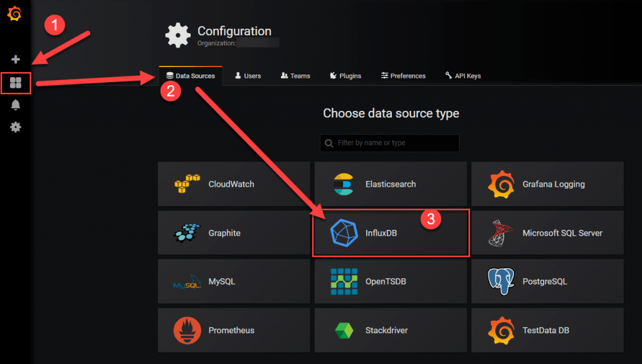Viewport: 642px width, 364px height.
Task: Choose Prometheus data source card
Action: (234, 330)
